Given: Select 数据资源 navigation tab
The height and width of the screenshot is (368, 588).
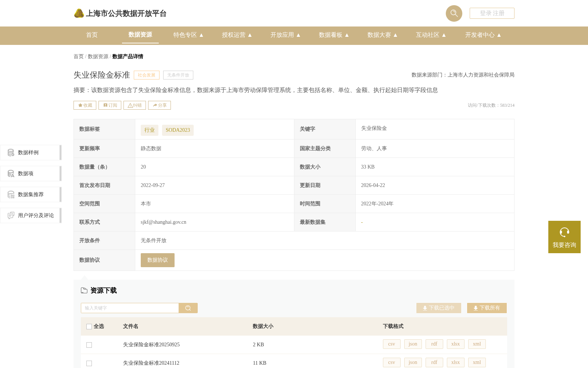Looking at the screenshot, I should [x=140, y=35].
